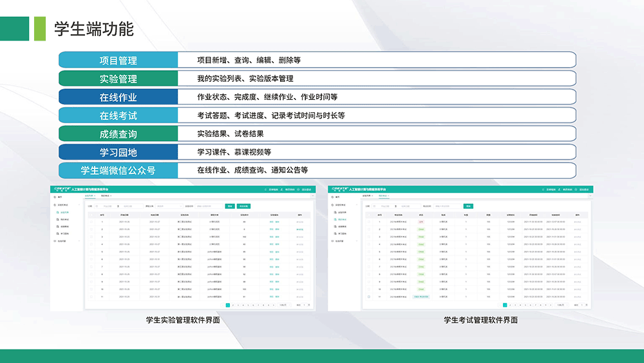
Task: Click the first submenu document icon in the exam screenshot sidebar
Action: 335,213
